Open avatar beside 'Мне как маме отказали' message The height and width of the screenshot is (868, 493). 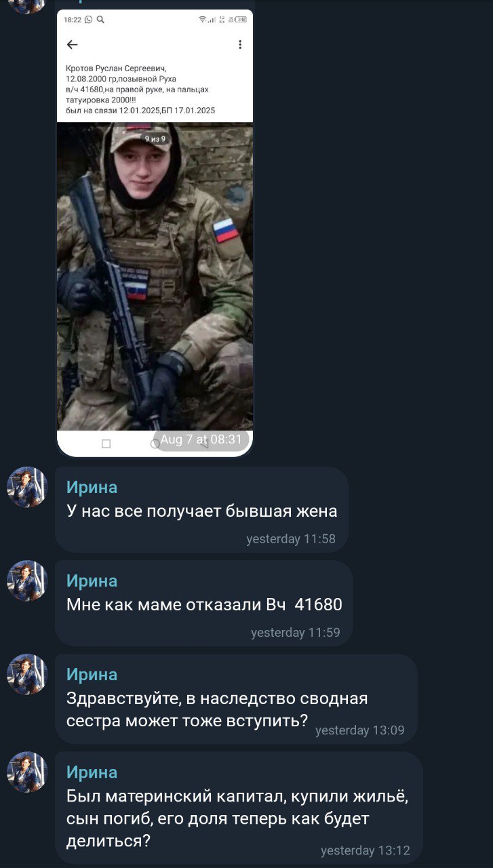[x=27, y=580]
